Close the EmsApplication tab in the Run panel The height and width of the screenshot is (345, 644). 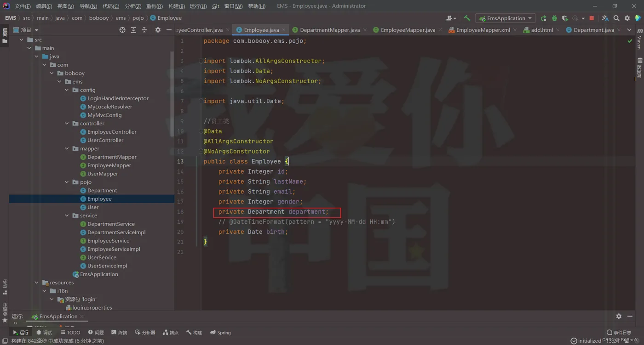point(82,317)
